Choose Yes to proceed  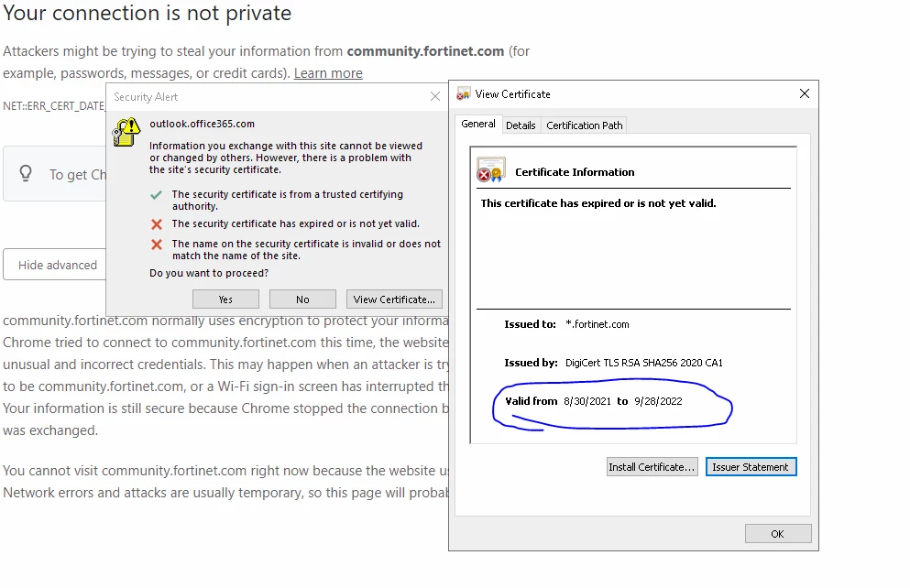click(x=225, y=299)
